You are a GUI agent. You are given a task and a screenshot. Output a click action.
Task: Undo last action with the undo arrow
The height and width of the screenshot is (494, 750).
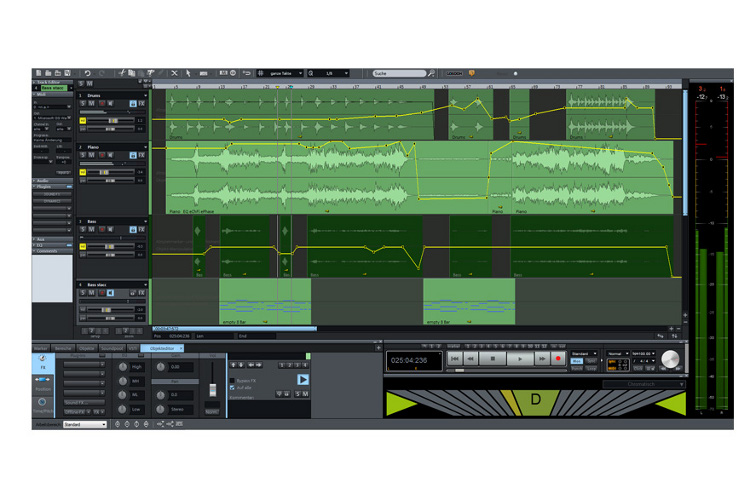88,73
